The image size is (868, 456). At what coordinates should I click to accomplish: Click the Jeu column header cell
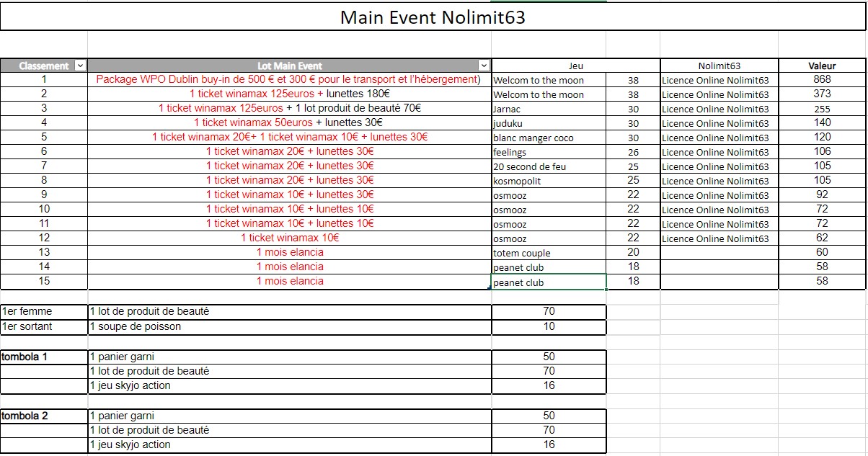pos(575,66)
